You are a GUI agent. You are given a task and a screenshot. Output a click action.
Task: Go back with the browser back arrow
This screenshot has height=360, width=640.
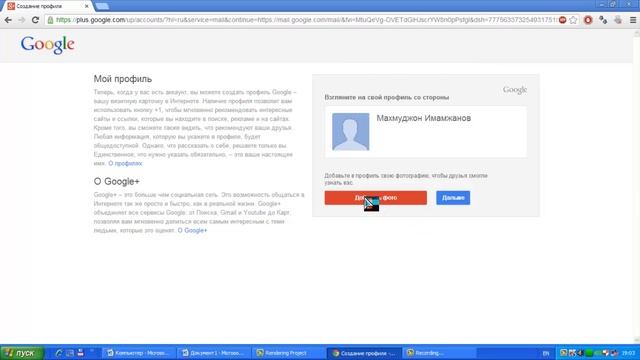pos(8,20)
